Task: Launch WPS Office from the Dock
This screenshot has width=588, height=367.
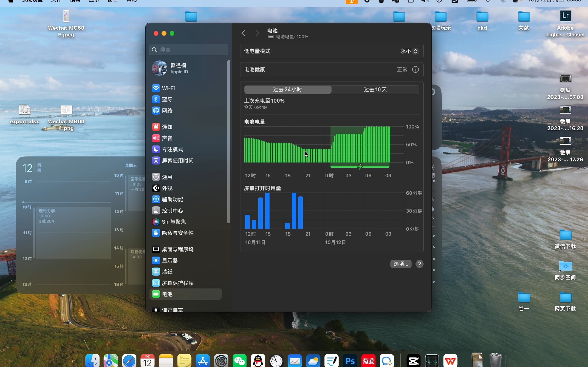Action: (450, 361)
